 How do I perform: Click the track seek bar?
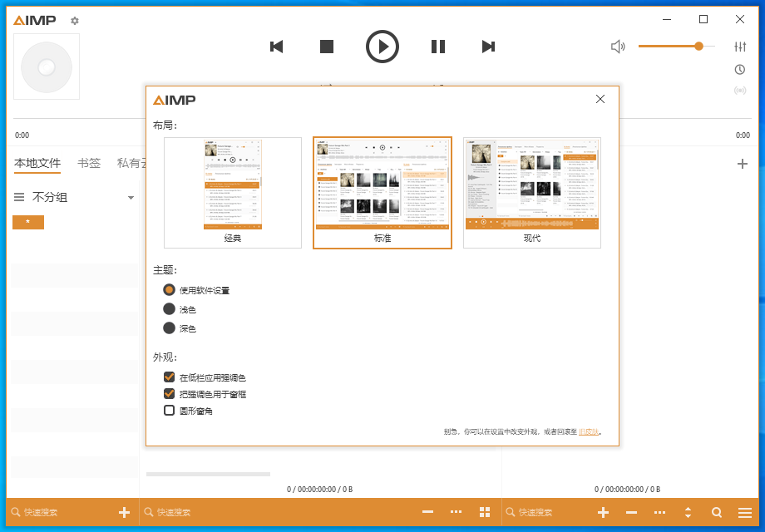pyautogui.click(x=382, y=119)
